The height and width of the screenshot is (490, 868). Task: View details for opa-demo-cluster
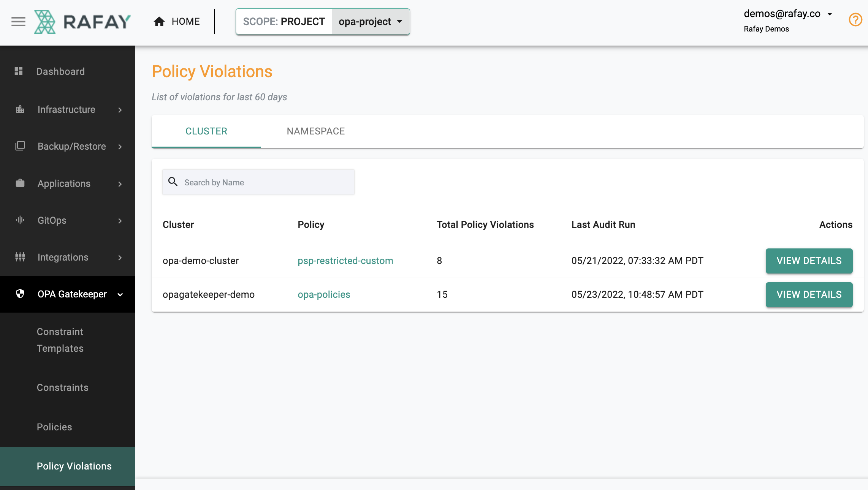[809, 261]
